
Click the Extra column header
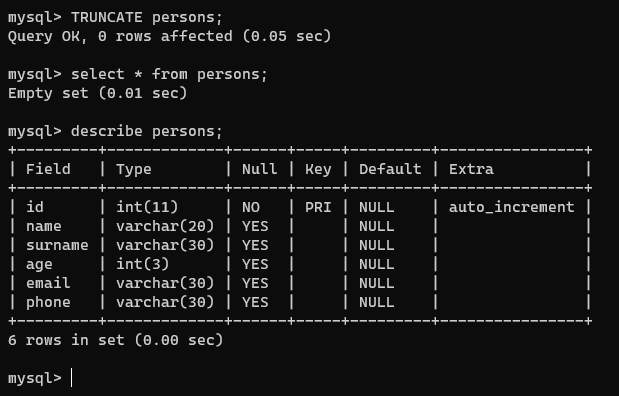pyautogui.click(x=471, y=169)
